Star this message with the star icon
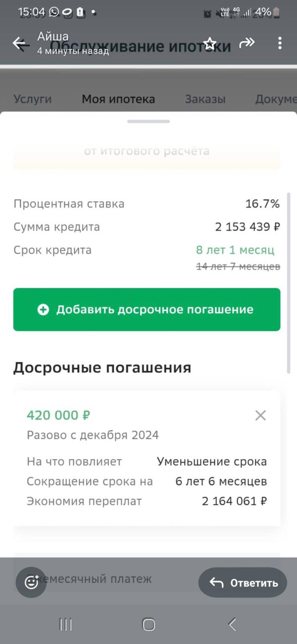Image resolution: width=297 pixels, height=644 pixels. point(210,44)
